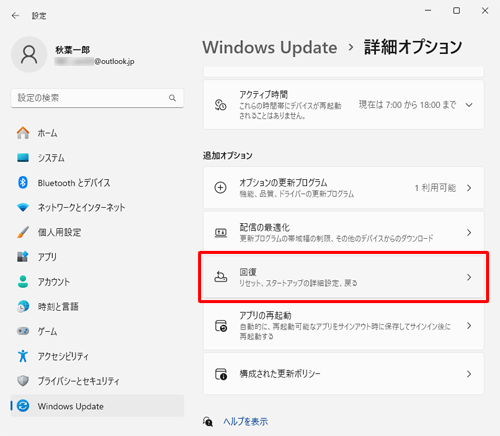This screenshot has width=500, height=436.
Task: Click the optional updates plus icon
Action: (x=220, y=188)
